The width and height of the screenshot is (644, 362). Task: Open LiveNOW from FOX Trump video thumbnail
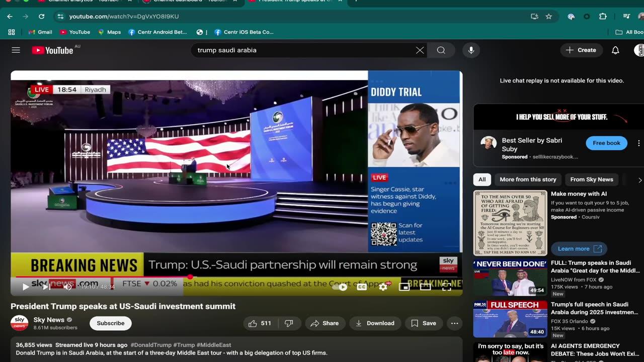(510, 278)
